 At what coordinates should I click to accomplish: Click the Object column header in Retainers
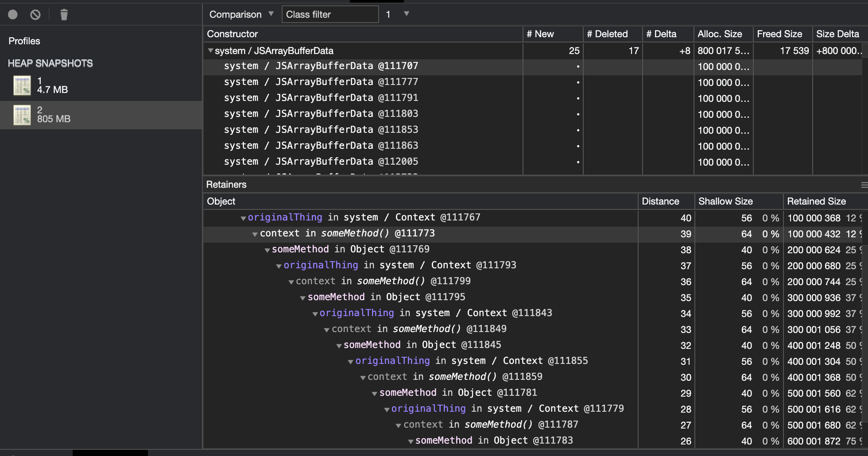pyautogui.click(x=420, y=201)
